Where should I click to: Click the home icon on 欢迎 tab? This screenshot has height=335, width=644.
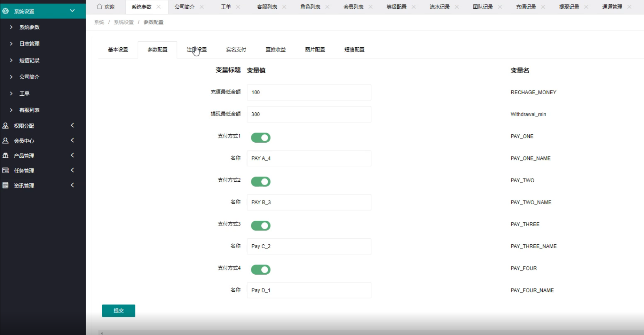(x=99, y=7)
